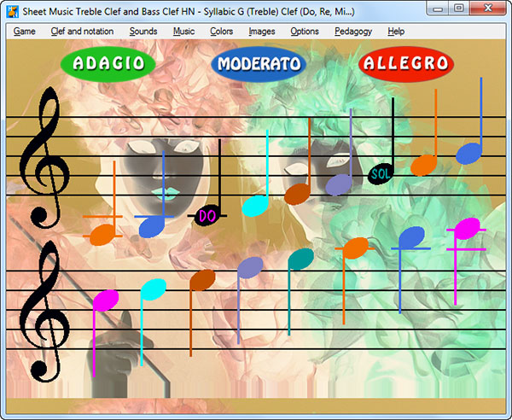The width and height of the screenshot is (512, 420).
Task: Open the Help menu
Action: (396, 32)
